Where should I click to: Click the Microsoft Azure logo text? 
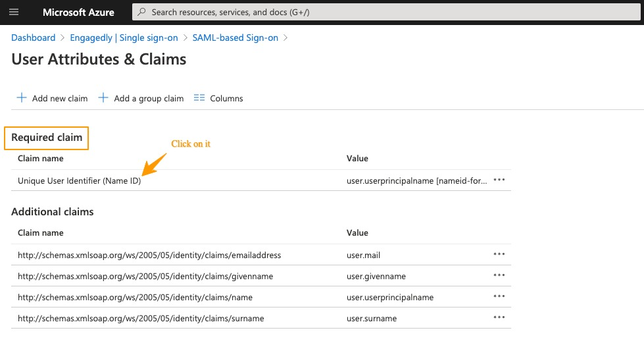[78, 13]
